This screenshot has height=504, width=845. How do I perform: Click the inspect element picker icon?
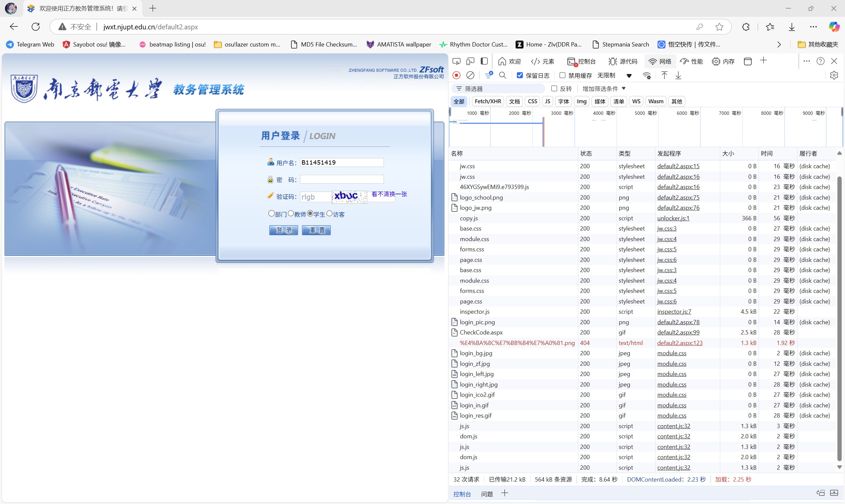(456, 61)
